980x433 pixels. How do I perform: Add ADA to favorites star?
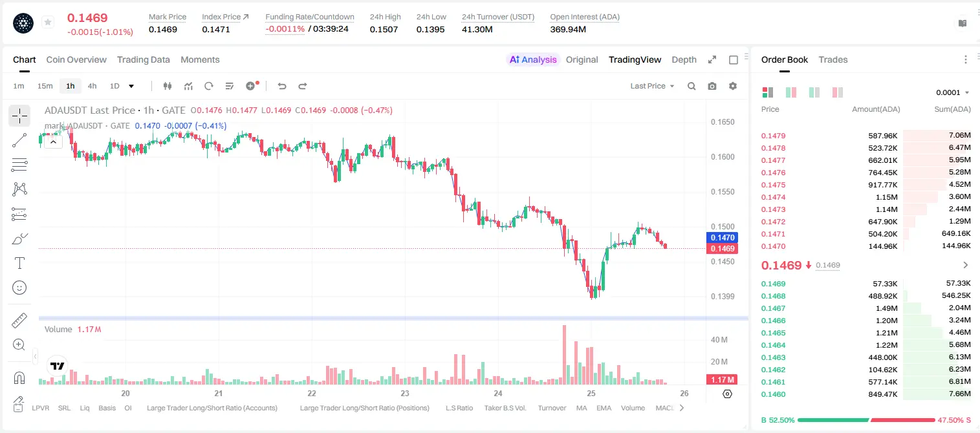click(x=48, y=23)
